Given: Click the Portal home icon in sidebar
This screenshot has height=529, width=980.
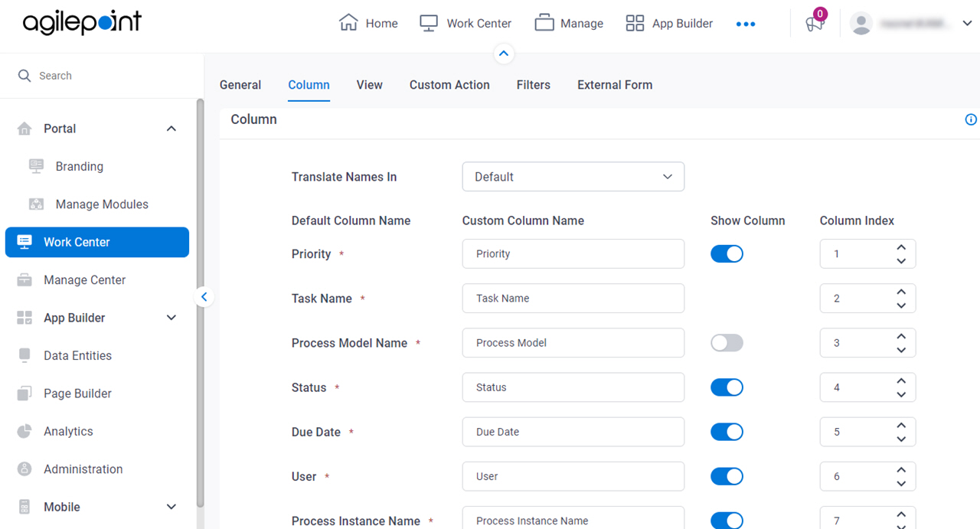Looking at the screenshot, I should (x=24, y=129).
